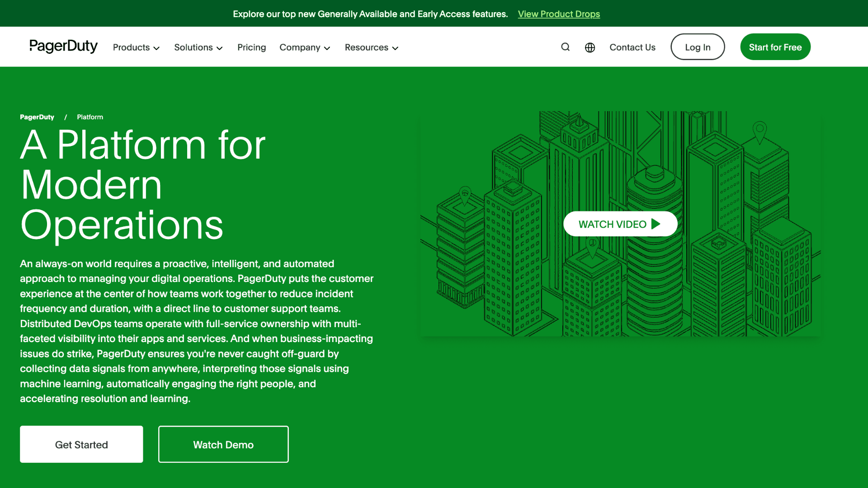Image resolution: width=868 pixels, height=488 pixels.
Task: Open the Contact Us page
Action: (632, 47)
